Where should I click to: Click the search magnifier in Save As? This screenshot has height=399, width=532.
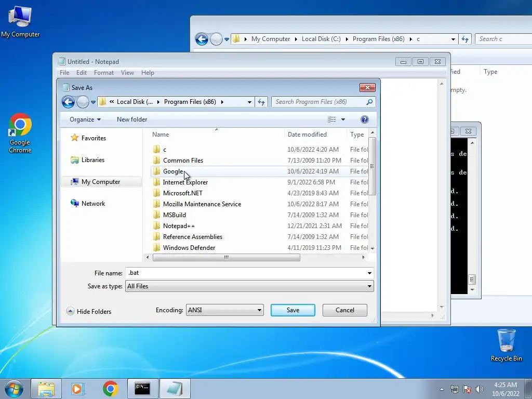[369, 102]
